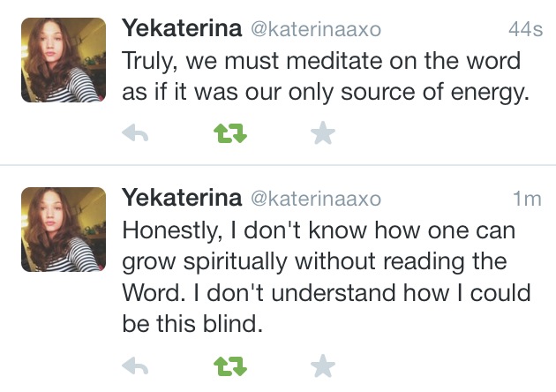This screenshot has width=556, height=392.
Task: Undo retweet on the 1m-old tweet
Action: pyautogui.click(x=229, y=366)
